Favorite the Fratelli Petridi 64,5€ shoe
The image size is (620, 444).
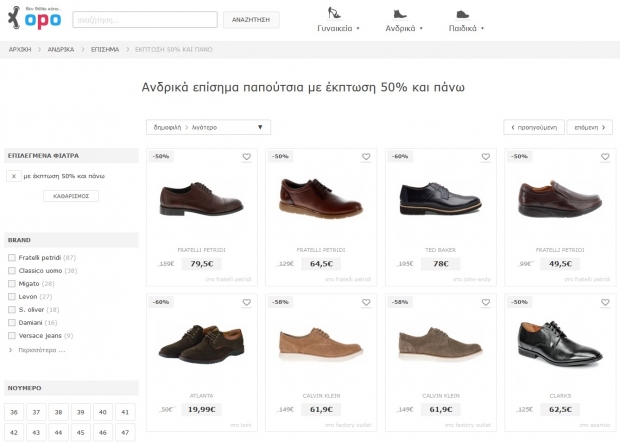(x=366, y=157)
